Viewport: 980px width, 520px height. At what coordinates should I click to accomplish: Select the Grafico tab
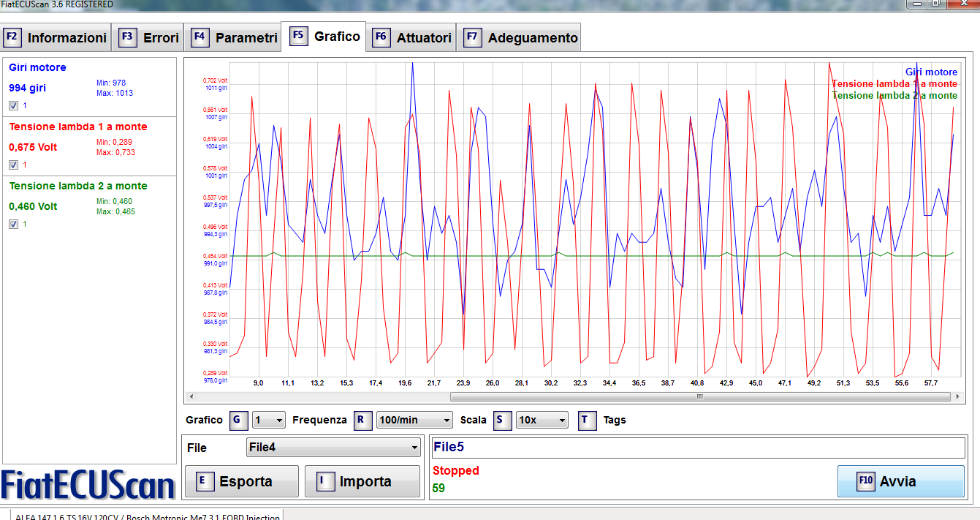(x=324, y=36)
